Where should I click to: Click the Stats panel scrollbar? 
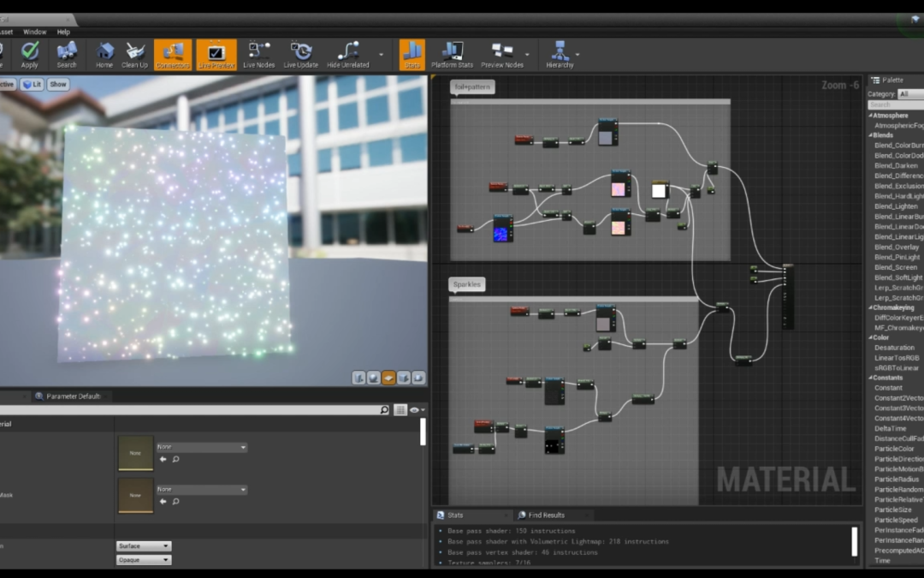point(855,541)
